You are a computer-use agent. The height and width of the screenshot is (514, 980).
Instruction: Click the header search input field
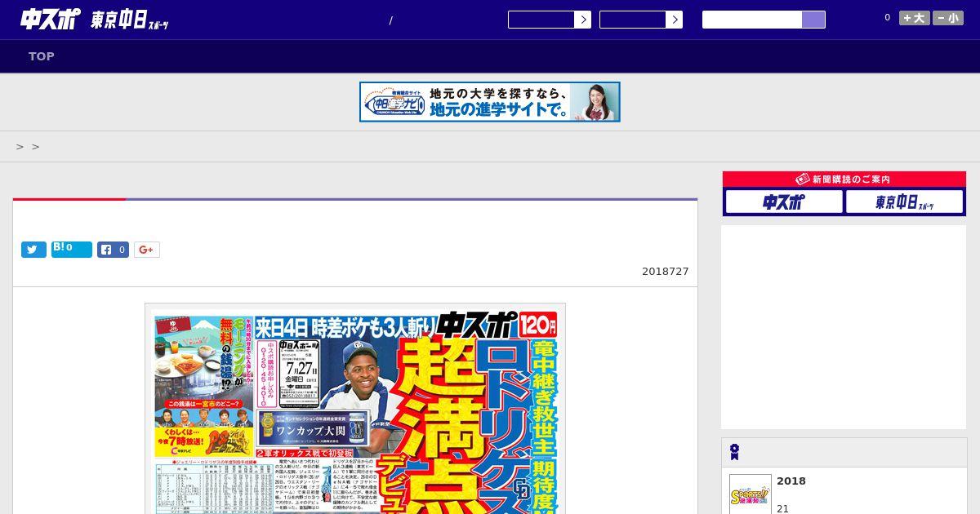tap(752, 20)
